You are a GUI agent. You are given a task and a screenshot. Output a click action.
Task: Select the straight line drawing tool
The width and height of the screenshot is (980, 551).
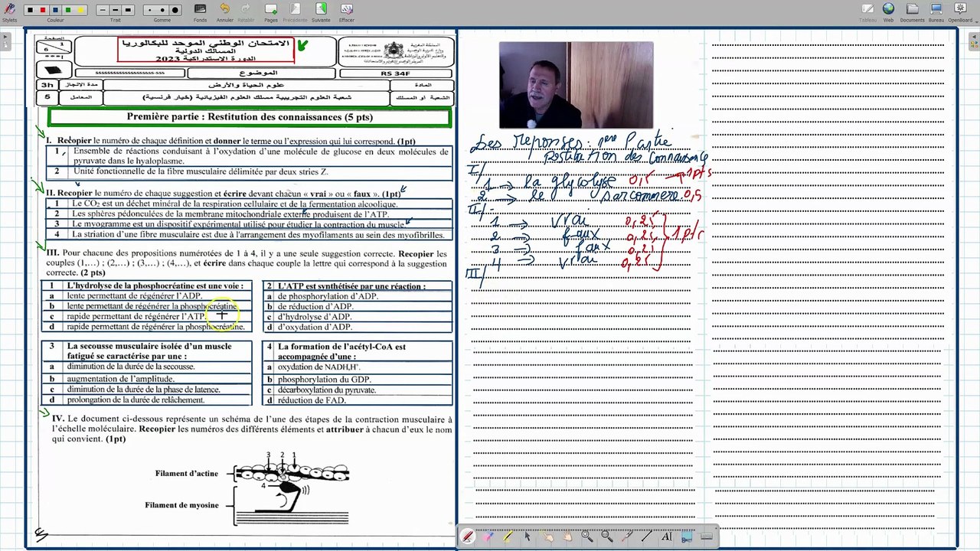647,536
